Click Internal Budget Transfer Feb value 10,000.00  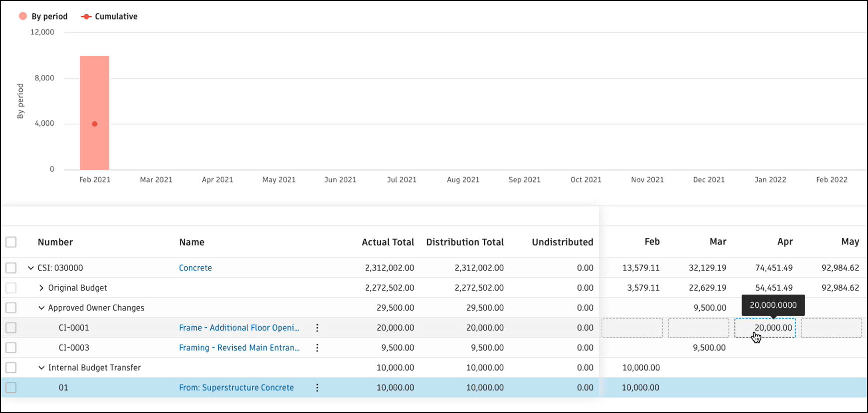(x=641, y=368)
